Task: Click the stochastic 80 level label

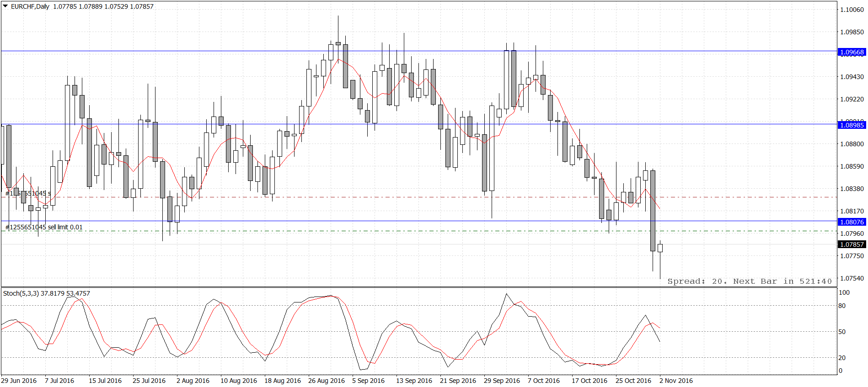Action: point(842,306)
